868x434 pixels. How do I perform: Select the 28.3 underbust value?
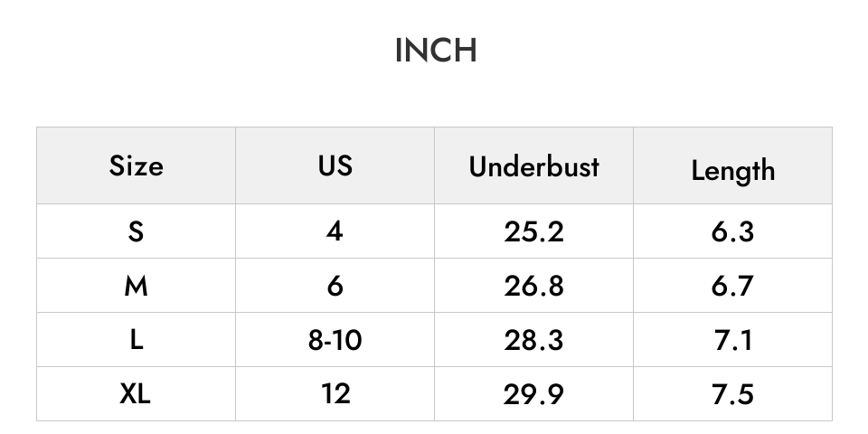(533, 339)
